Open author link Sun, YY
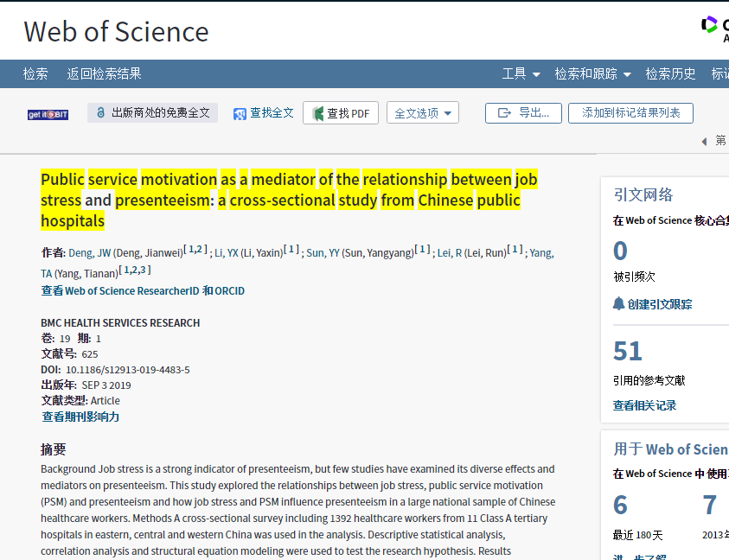 pyautogui.click(x=323, y=253)
